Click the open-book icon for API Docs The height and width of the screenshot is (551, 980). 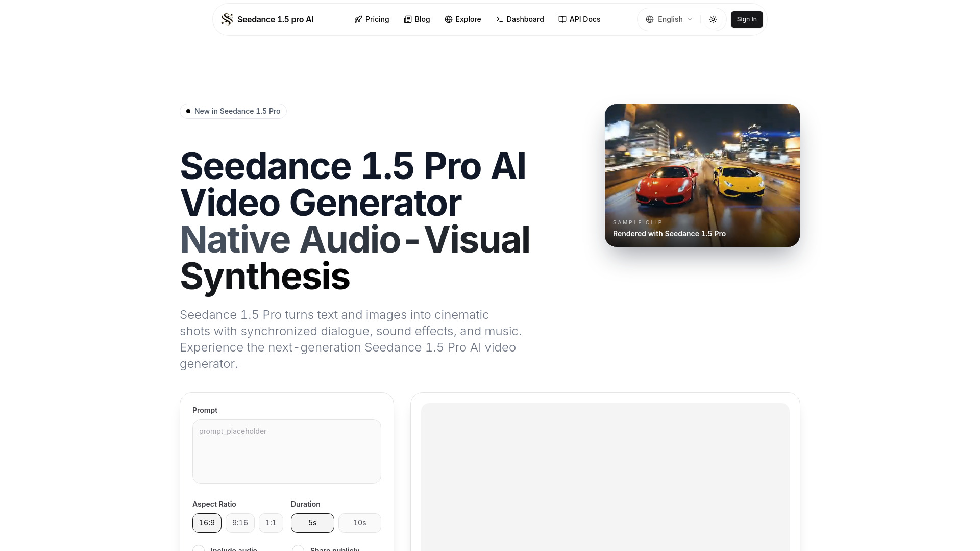coord(562,19)
